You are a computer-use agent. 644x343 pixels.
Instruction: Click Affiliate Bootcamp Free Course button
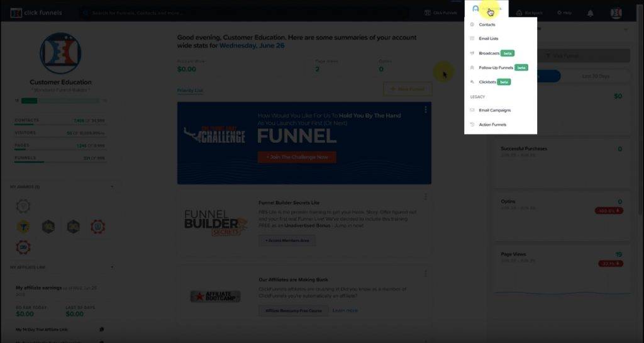pos(293,310)
